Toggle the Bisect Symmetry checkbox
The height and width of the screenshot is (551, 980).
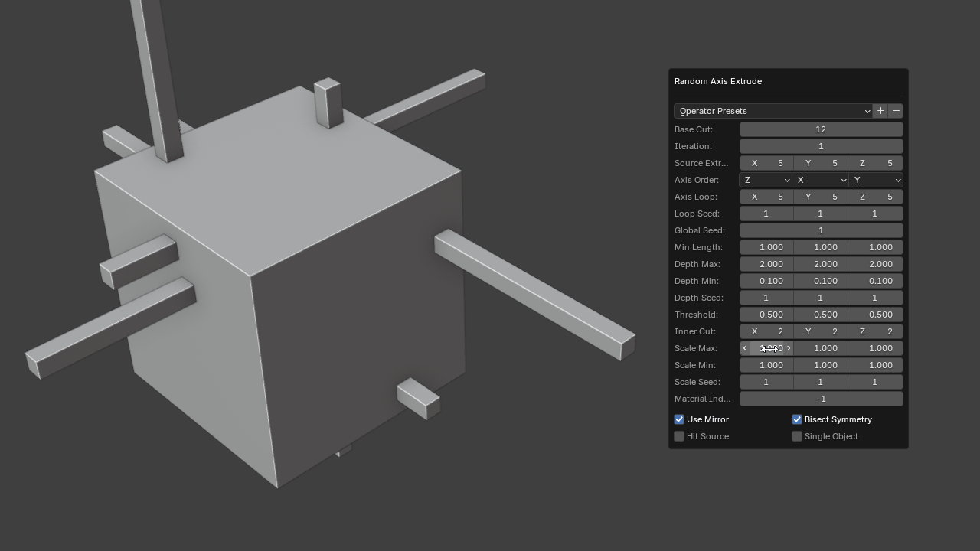[x=797, y=419]
